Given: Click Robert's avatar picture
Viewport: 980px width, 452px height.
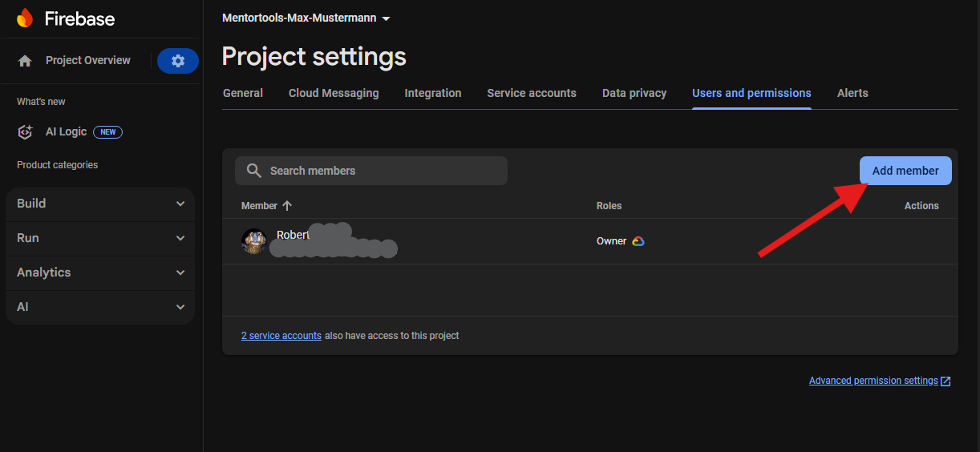Looking at the screenshot, I should tap(254, 241).
